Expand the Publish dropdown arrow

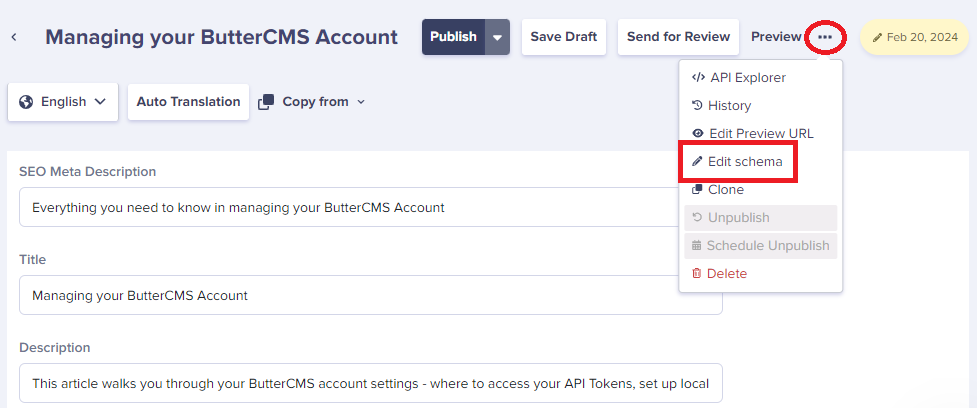[497, 37]
